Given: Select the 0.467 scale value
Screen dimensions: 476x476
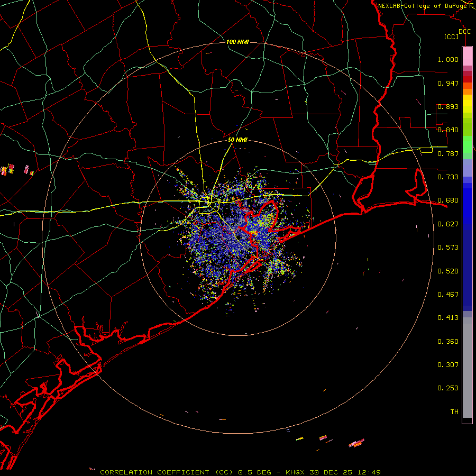Looking at the screenshot, I should click(x=448, y=295).
